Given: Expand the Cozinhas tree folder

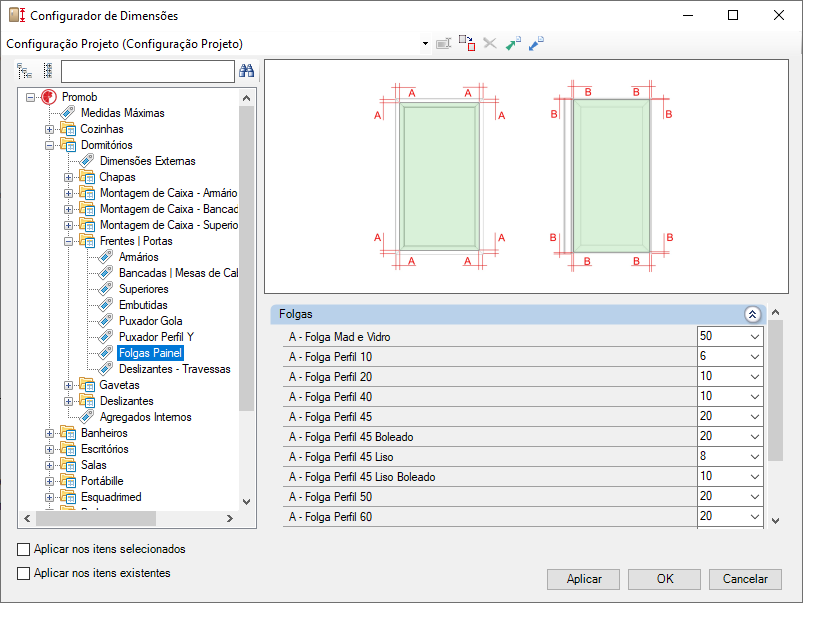Looking at the screenshot, I should 49,129.
